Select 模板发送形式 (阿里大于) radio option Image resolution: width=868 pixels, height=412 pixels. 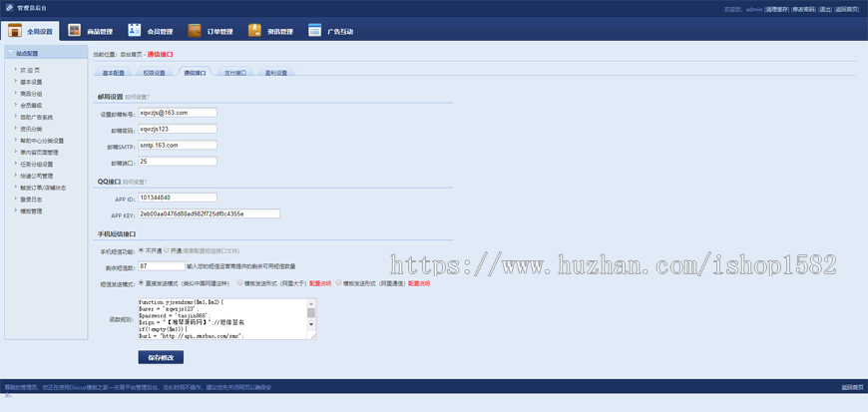240,282
